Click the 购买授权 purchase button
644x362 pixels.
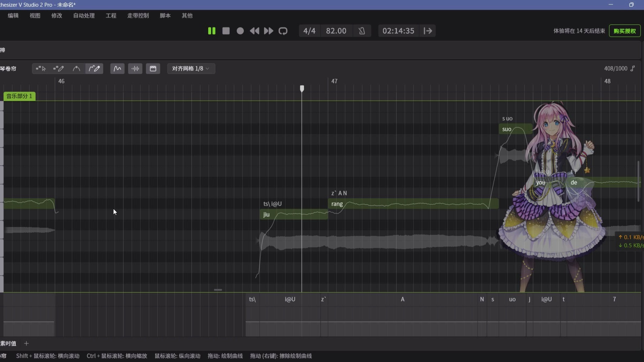(625, 31)
